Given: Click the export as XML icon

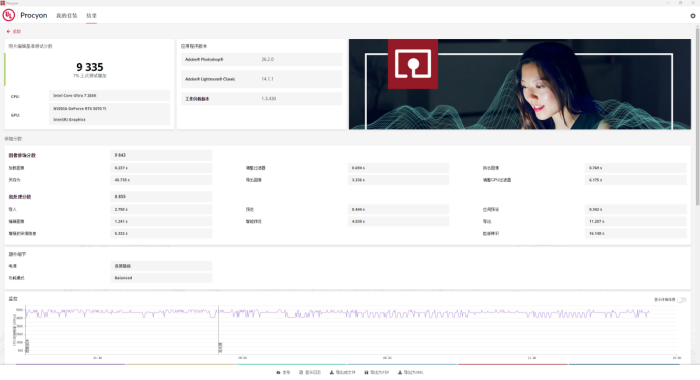Looking at the screenshot, I should (x=400, y=372).
